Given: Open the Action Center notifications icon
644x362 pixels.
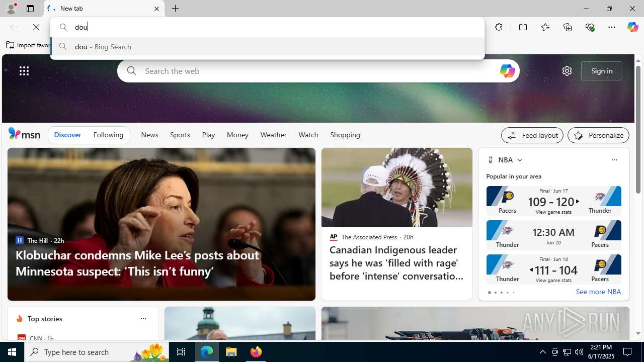Looking at the screenshot, I should pos(627,352).
